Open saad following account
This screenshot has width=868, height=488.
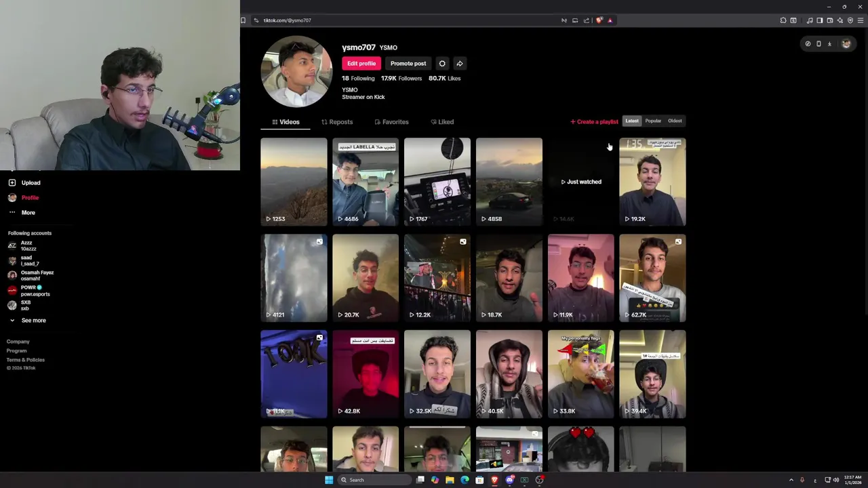(24, 260)
